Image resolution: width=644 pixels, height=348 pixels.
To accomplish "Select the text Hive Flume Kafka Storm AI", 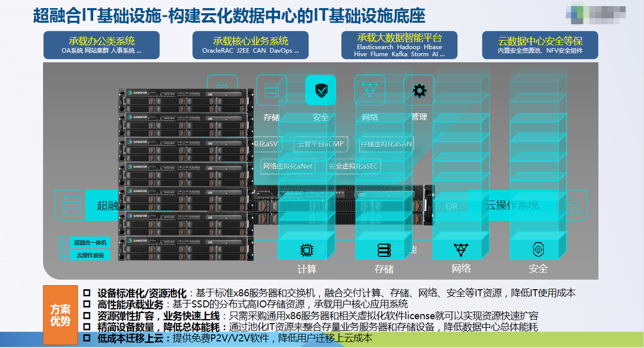I will pos(396,54).
